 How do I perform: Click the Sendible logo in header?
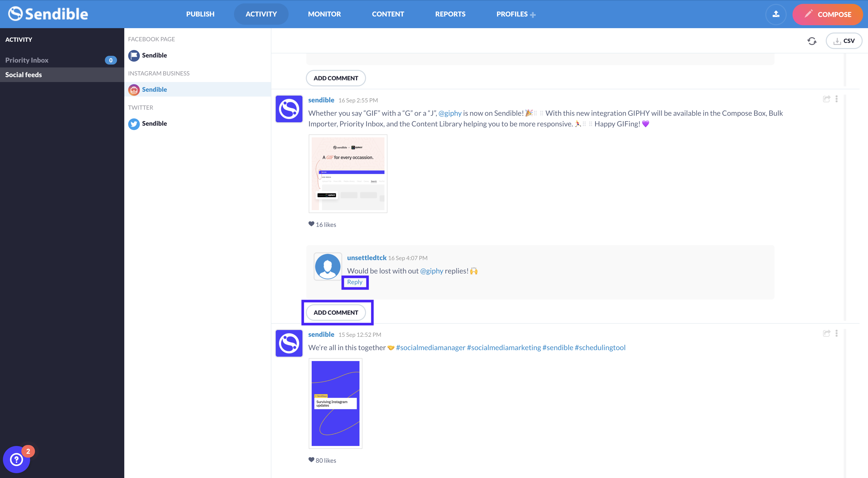[48, 14]
